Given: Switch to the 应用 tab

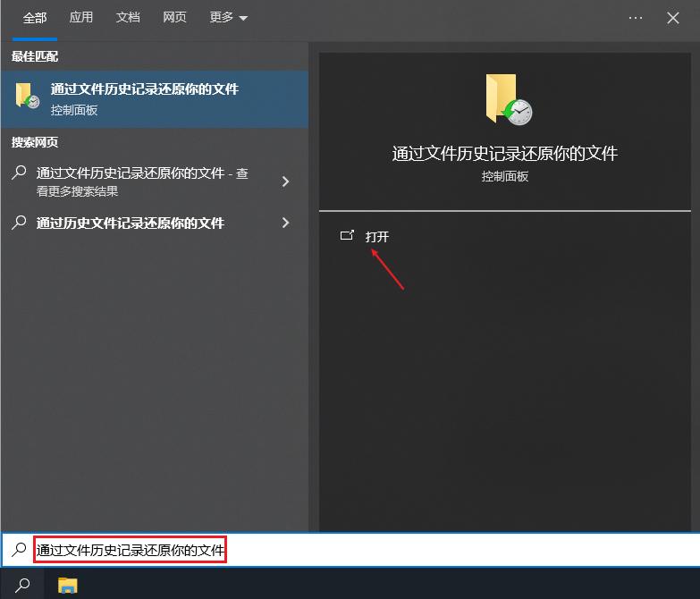Looking at the screenshot, I should [x=81, y=17].
